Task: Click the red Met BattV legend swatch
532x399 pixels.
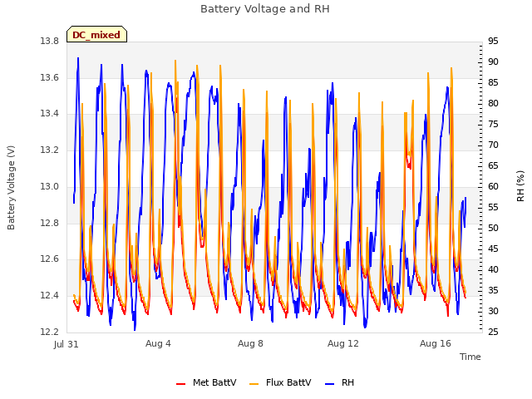Action: tap(181, 384)
